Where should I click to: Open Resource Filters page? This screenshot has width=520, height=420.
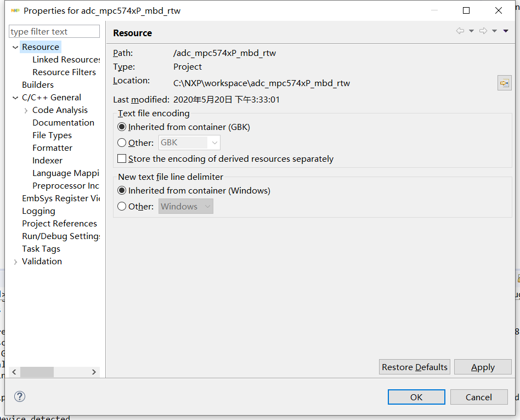tap(64, 72)
